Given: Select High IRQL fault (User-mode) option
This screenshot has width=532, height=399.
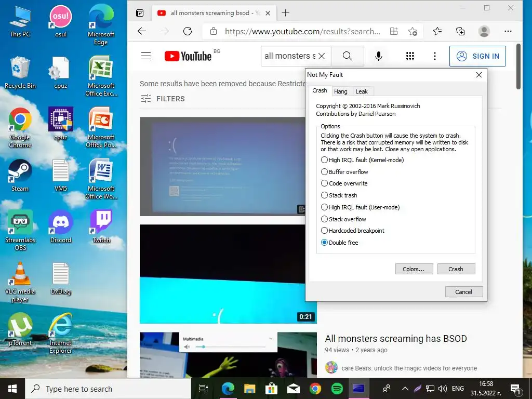Looking at the screenshot, I should (x=361, y=207).
